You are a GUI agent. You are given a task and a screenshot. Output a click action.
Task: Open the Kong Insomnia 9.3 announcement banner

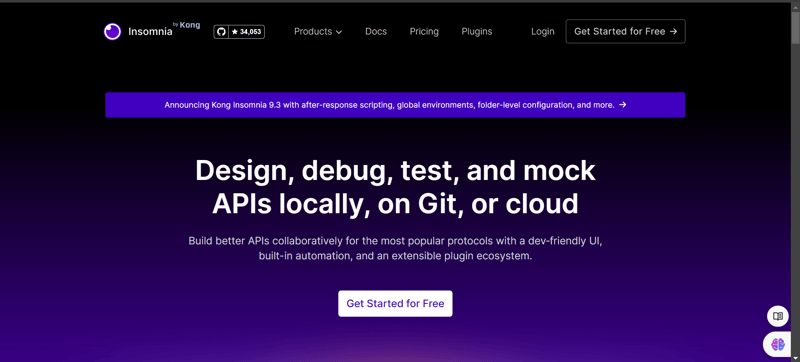point(395,105)
